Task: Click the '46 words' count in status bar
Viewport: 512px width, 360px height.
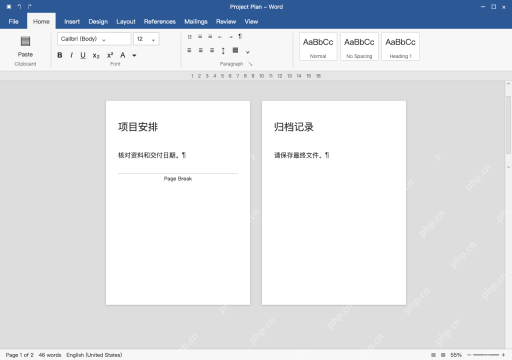Action: [50, 355]
